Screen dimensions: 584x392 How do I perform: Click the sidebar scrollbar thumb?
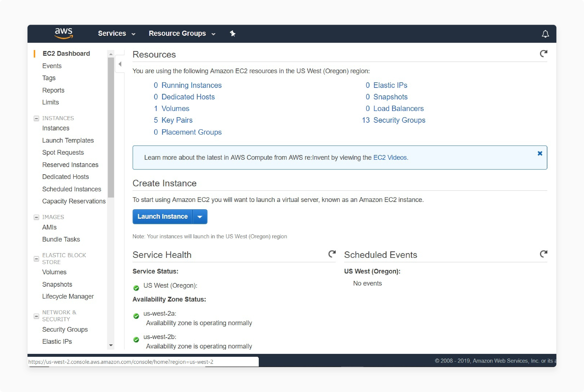tap(111, 127)
